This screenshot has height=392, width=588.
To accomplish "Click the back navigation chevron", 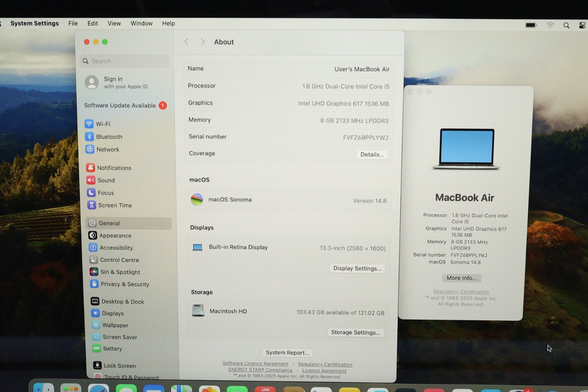I will (186, 42).
